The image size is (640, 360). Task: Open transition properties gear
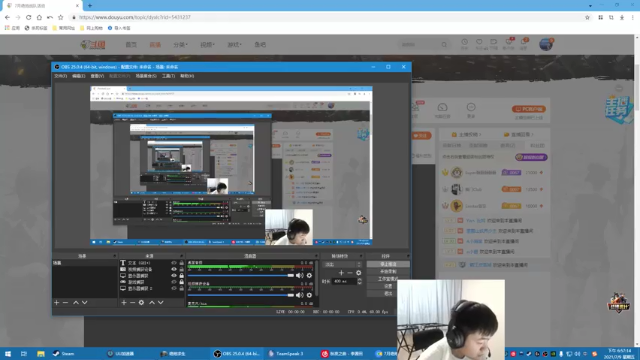(x=358, y=273)
